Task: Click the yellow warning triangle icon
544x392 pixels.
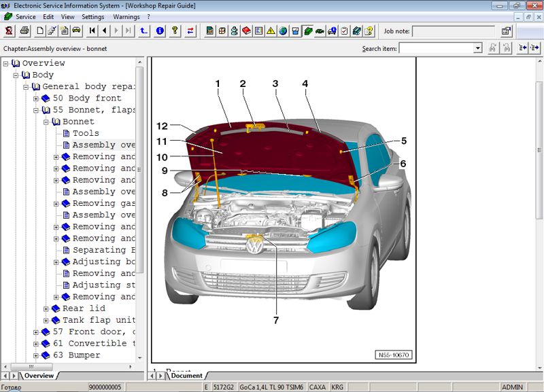Action: (x=271, y=31)
